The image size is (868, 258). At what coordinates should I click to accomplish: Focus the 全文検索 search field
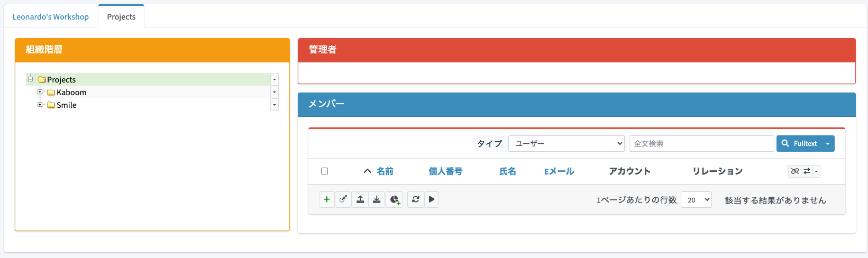click(x=701, y=143)
